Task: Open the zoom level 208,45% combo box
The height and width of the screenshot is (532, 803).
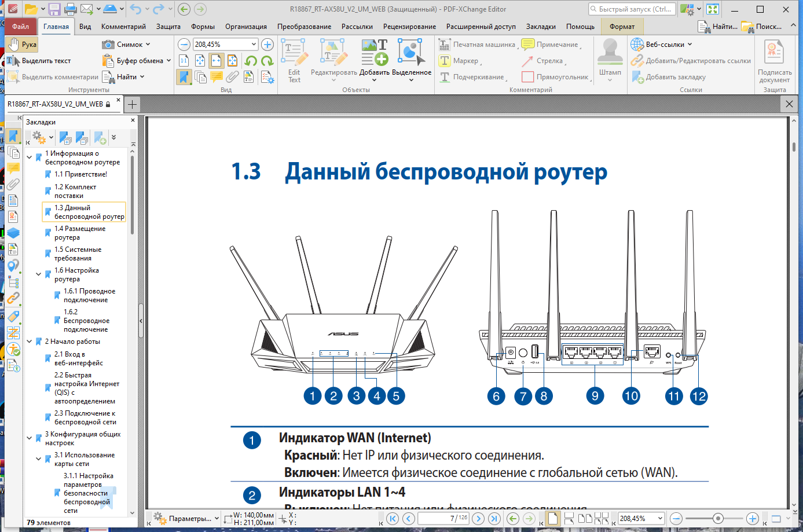Action: coord(225,45)
